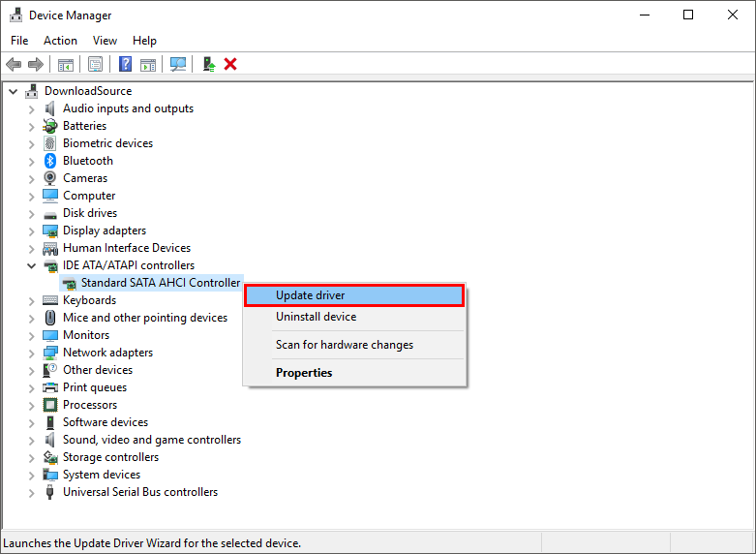Viewport: 756px width, 554px height.
Task: Choose Uninstall device from context menu
Action: click(354, 317)
